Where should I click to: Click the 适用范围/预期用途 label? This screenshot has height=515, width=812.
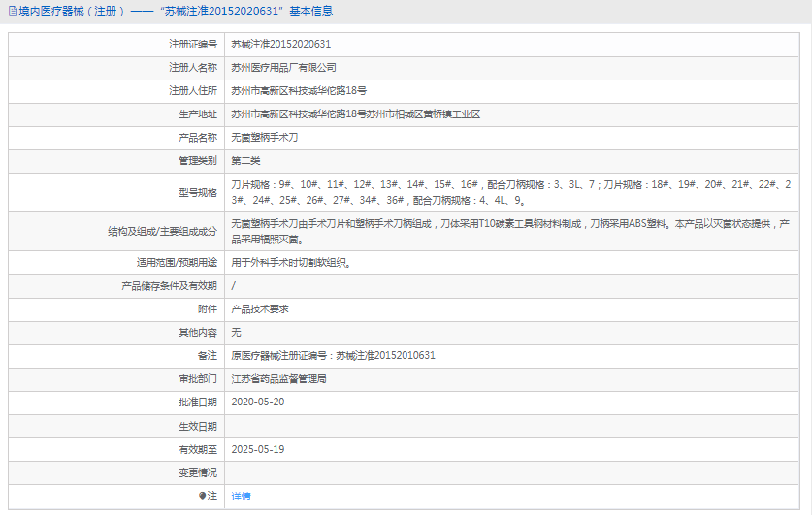177,263
